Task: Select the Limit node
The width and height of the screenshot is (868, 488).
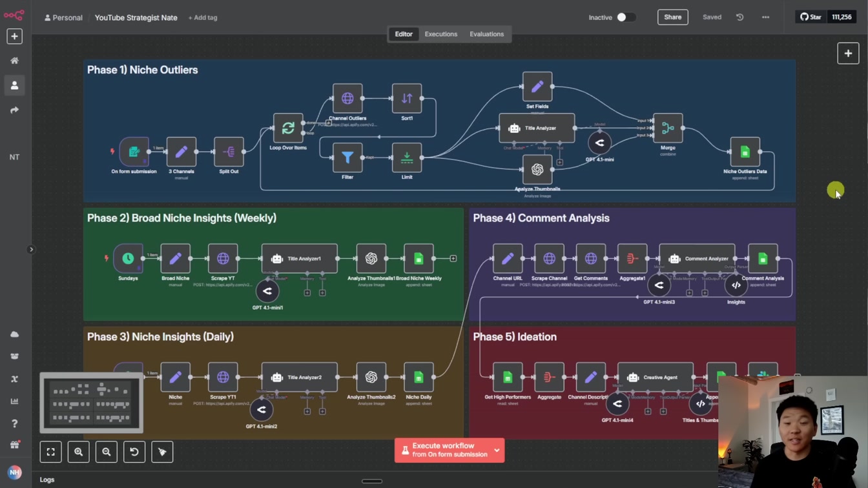Action: click(x=407, y=158)
